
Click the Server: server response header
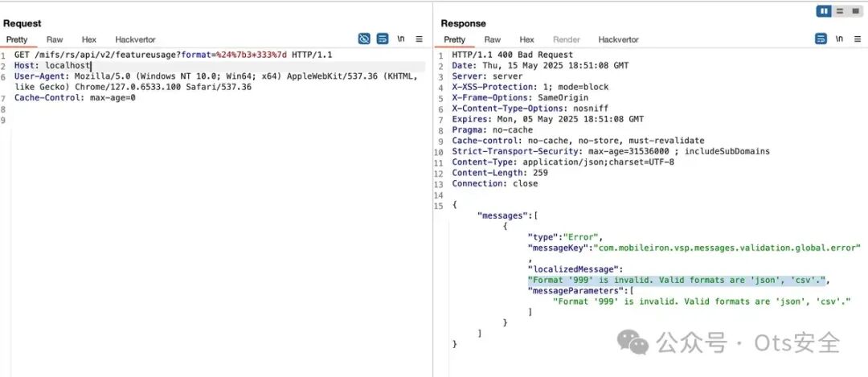487,76
